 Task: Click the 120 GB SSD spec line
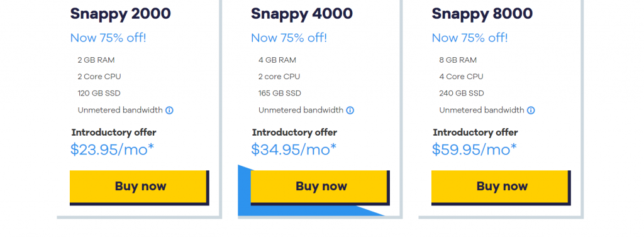click(x=99, y=93)
